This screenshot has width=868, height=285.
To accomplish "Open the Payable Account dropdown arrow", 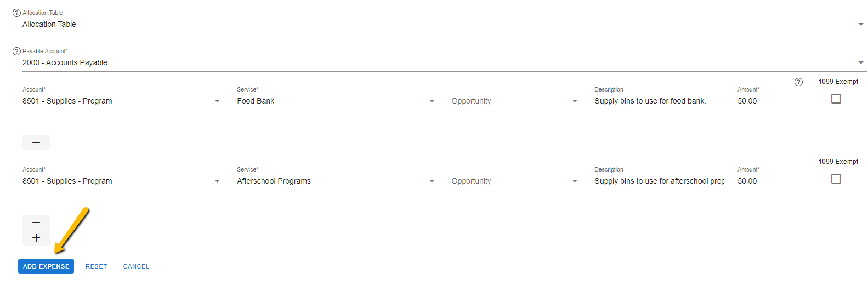I will click(x=861, y=62).
